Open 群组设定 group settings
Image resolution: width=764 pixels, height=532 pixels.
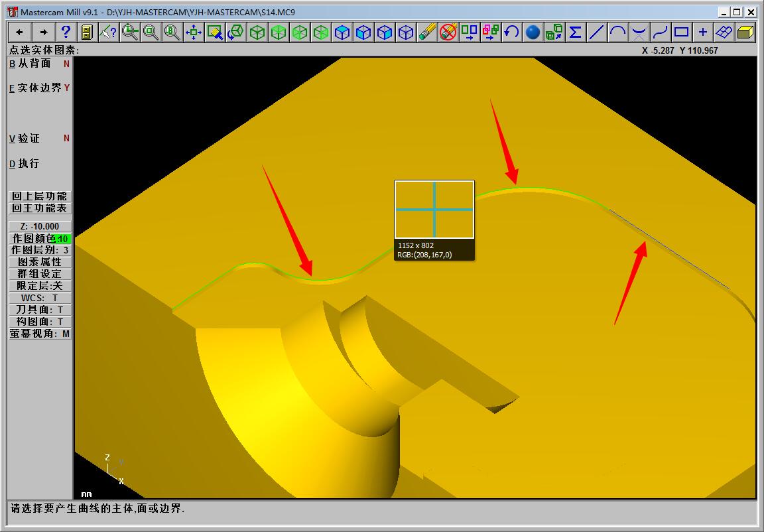[x=40, y=274]
